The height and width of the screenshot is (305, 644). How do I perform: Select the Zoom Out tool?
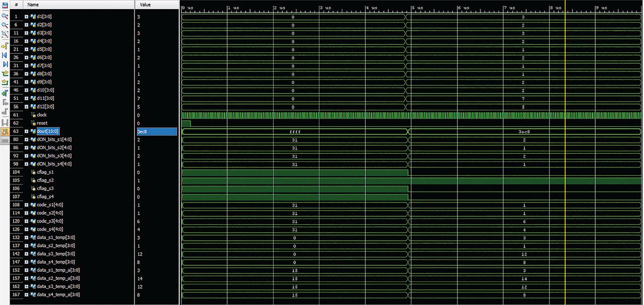(x=4, y=24)
